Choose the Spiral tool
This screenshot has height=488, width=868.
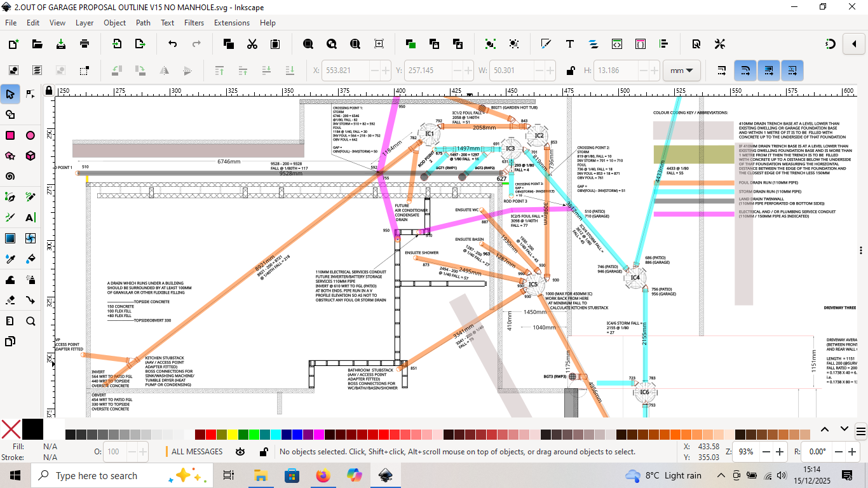pos(10,176)
